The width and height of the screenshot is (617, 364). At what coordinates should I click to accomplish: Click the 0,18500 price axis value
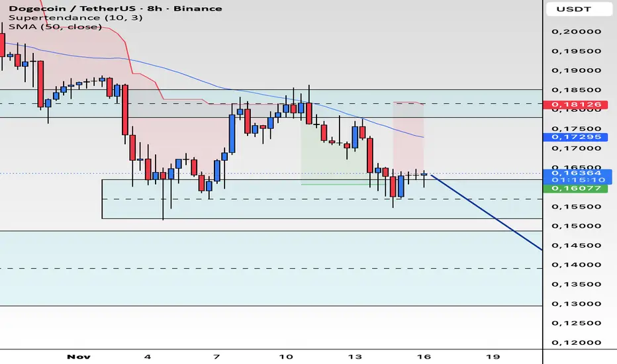click(x=577, y=90)
